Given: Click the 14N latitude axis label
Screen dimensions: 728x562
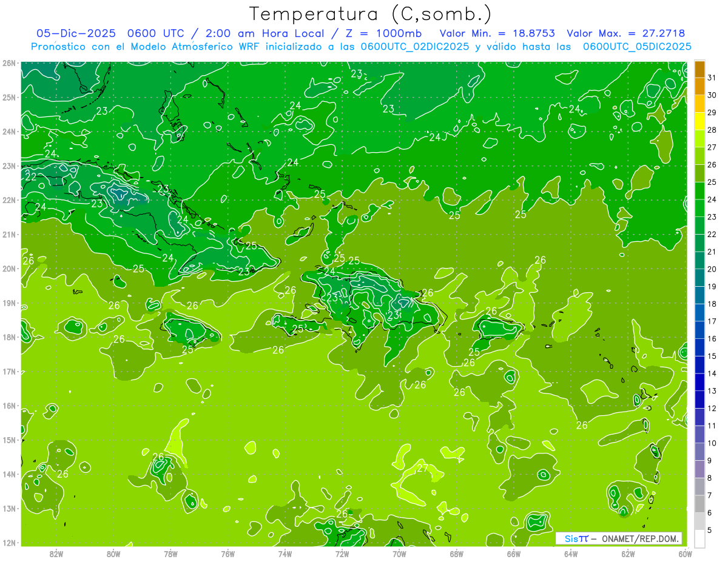Looking at the screenshot, I should pos(8,474).
